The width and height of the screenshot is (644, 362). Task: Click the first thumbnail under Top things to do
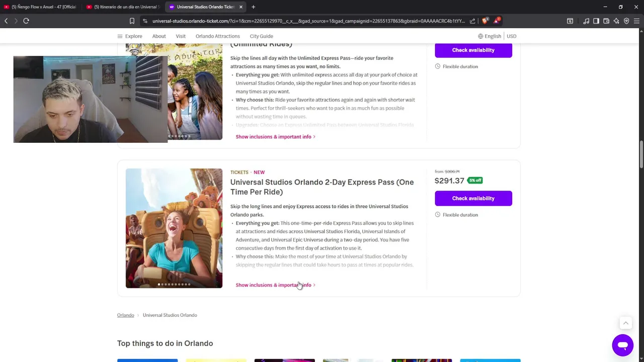click(147, 360)
